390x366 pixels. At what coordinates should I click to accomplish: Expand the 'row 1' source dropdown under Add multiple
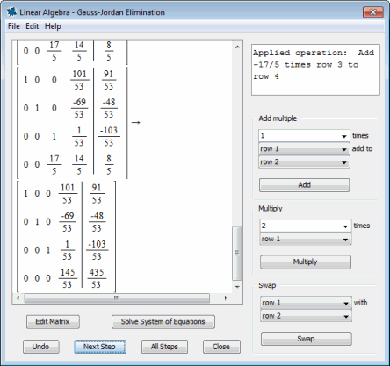click(x=304, y=149)
